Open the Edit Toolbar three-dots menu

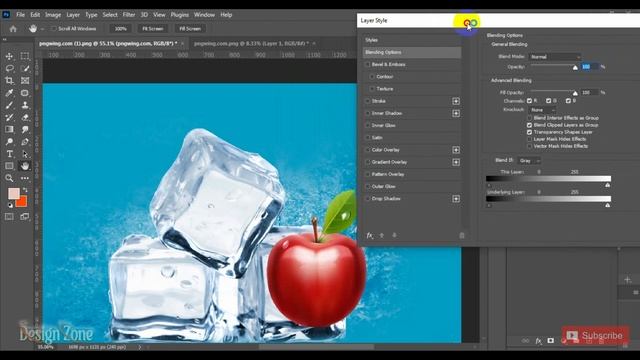point(25,178)
